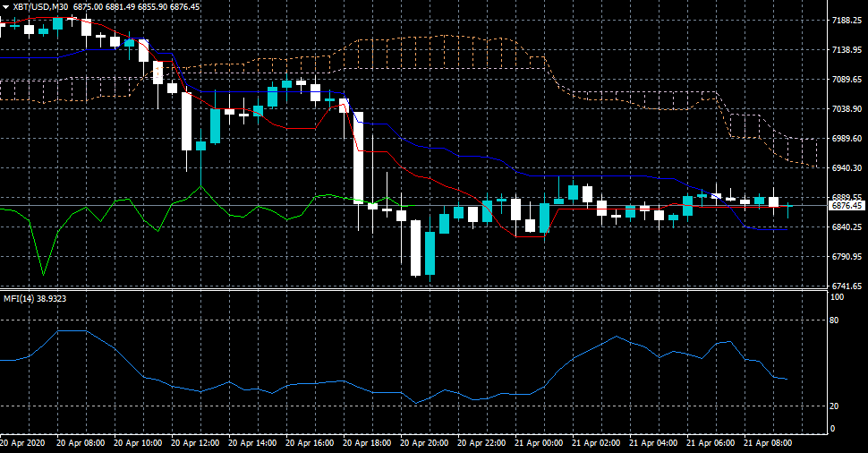
Task: Click the XBT/USD,M30 chart title text
Action: pos(40,6)
